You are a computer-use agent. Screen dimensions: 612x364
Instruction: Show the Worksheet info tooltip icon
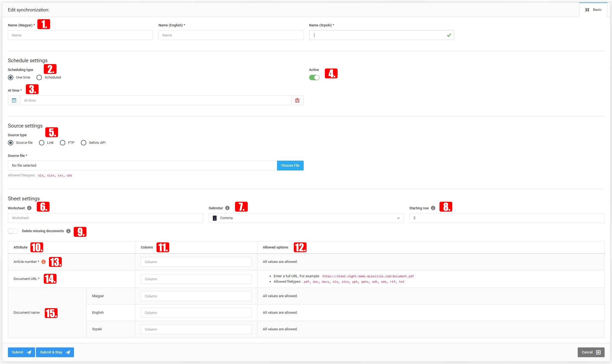[x=29, y=208]
